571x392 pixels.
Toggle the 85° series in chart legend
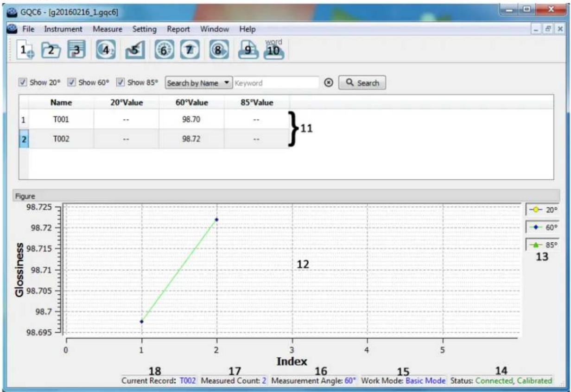pyautogui.click(x=542, y=245)
